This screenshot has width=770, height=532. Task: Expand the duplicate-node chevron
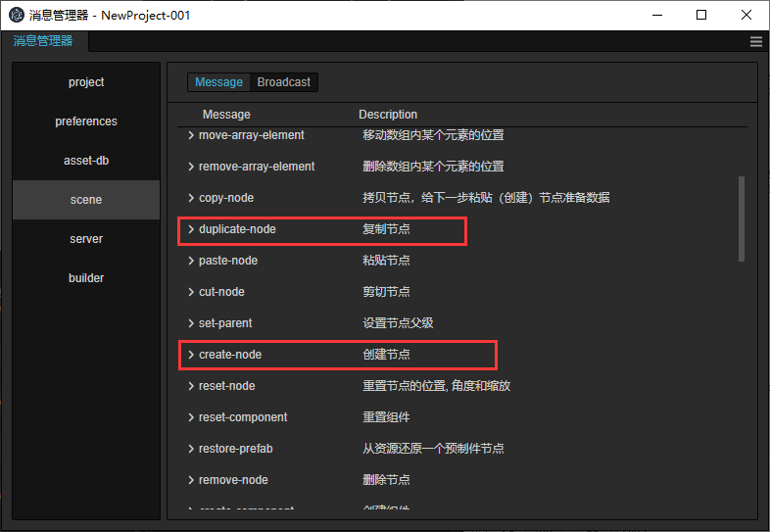pos(191,229)
